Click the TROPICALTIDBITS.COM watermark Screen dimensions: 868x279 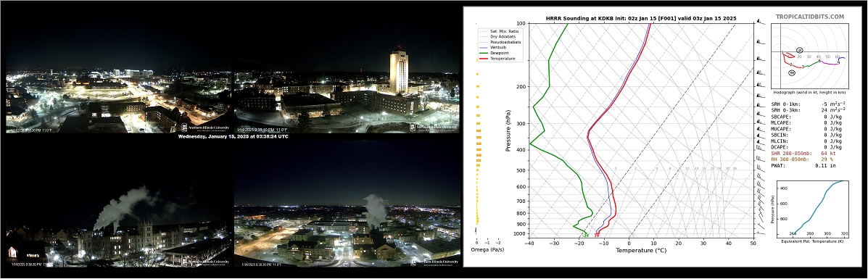coord(810,17)
